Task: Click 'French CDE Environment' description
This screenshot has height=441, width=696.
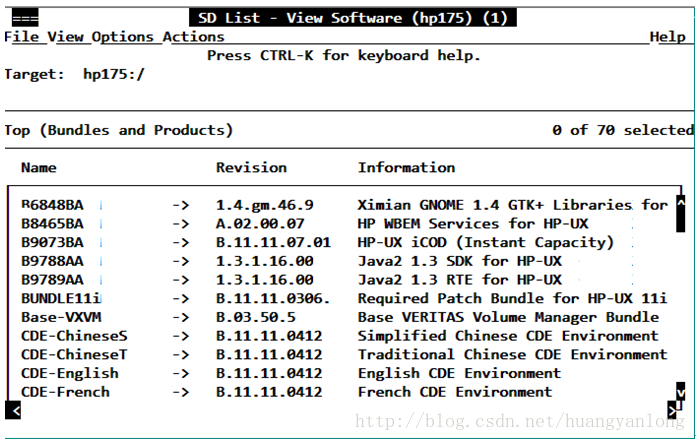Action: point(455,392)
